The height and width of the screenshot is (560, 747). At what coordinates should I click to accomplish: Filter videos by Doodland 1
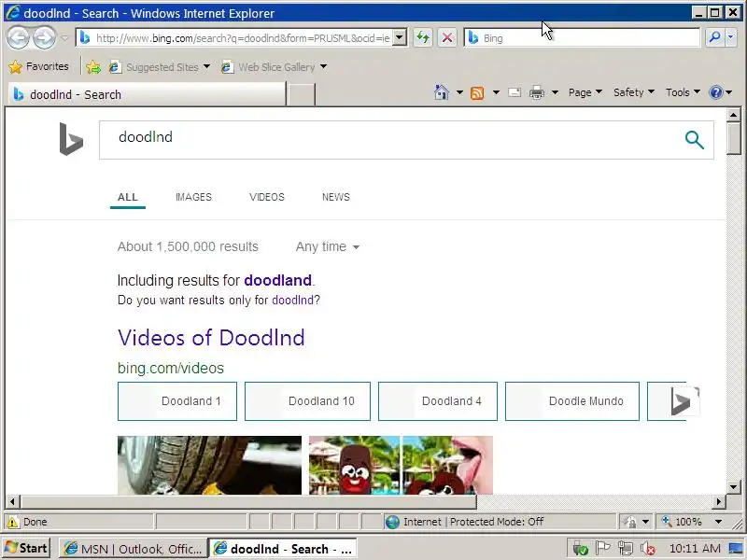tap(177, 401)
